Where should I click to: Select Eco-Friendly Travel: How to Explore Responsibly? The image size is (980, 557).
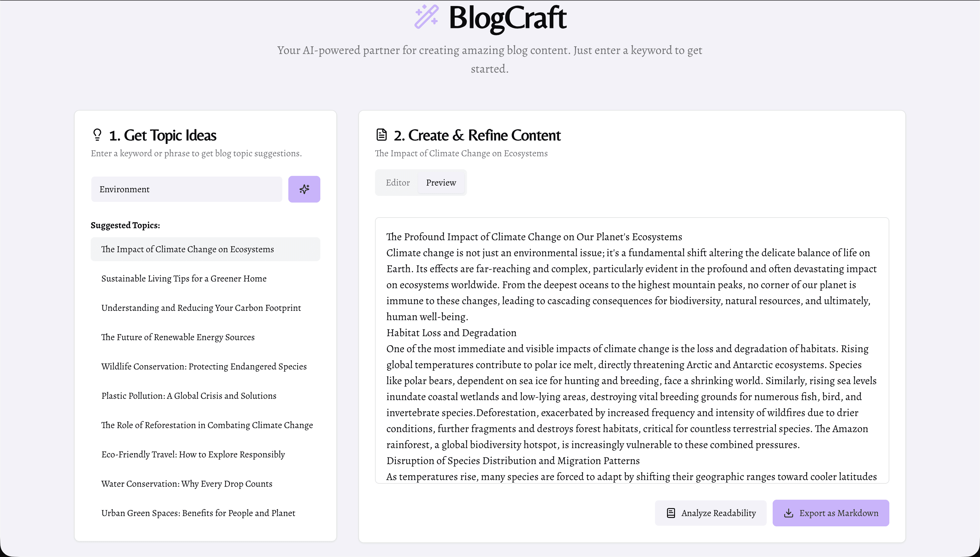click(193, 454)
